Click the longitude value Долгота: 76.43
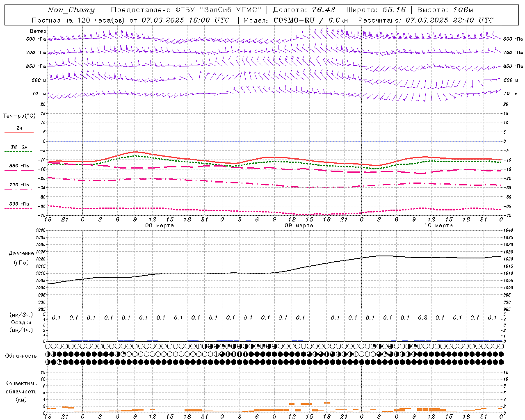 coord(304,10)
